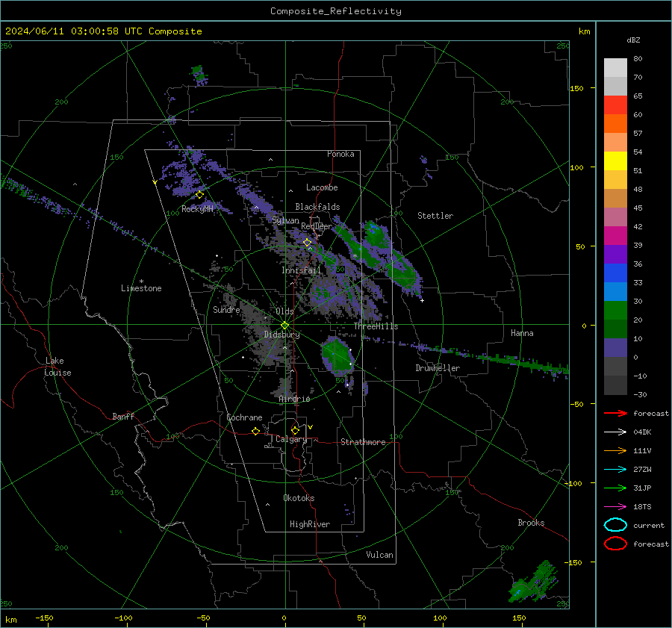Click the yellow diamond marker above RockyMH
The image size is (672, 628).
coord(199,195)
